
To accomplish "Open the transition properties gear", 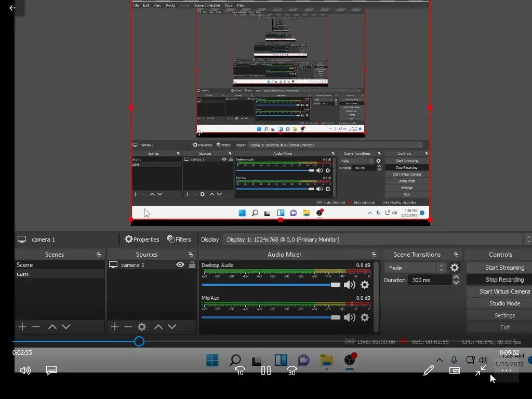I will (455, 268).
